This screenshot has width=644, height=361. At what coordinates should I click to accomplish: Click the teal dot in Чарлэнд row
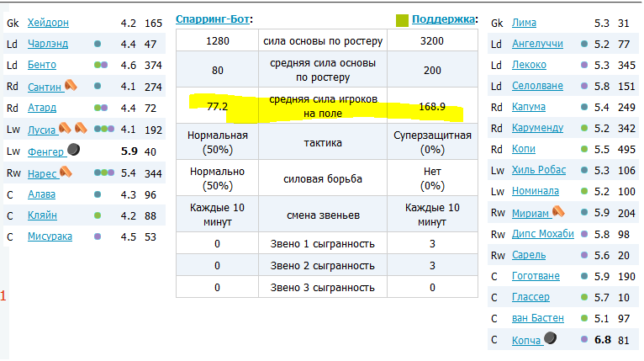click(x=98, y=44)
